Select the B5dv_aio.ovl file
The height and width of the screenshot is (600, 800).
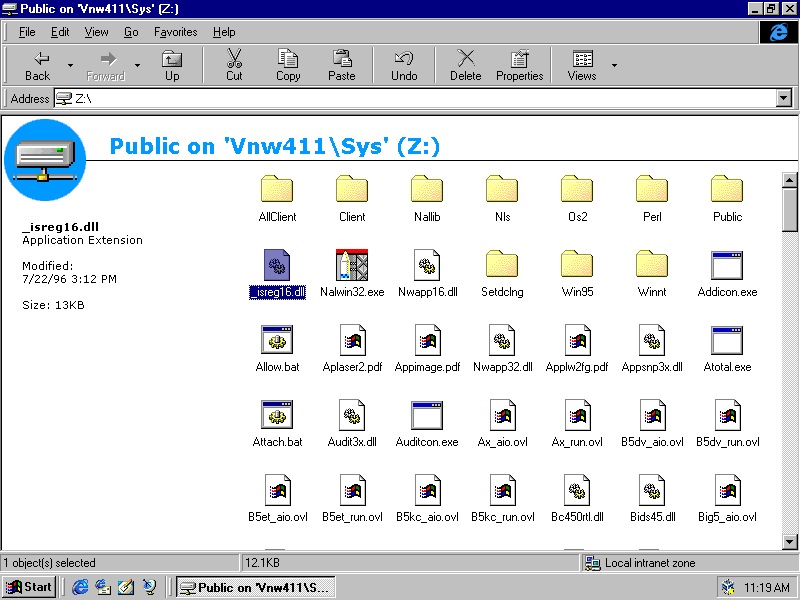(652, 424)
